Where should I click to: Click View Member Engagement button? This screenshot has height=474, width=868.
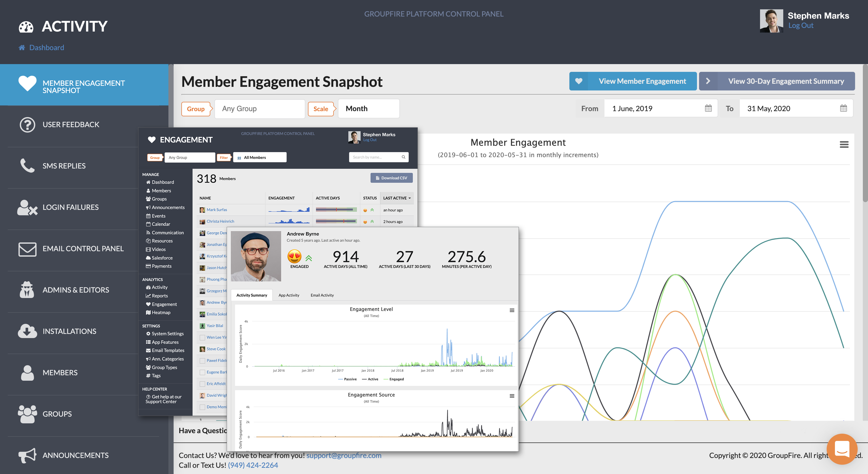633,81
